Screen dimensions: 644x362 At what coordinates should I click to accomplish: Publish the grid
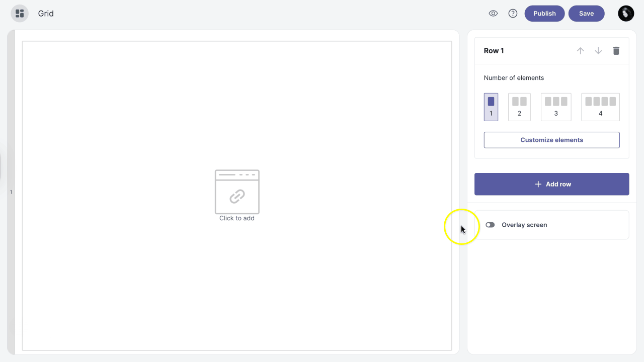pos(544,14)
